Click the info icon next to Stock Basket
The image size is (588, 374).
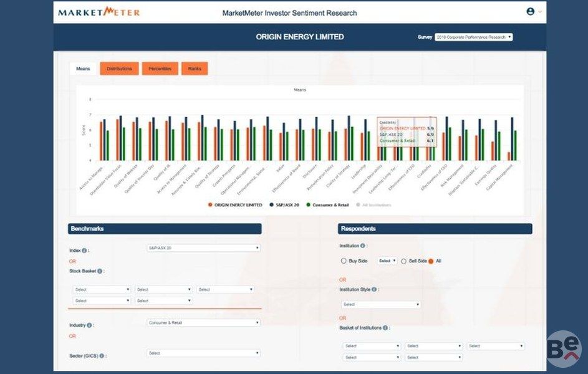point(100,271)
